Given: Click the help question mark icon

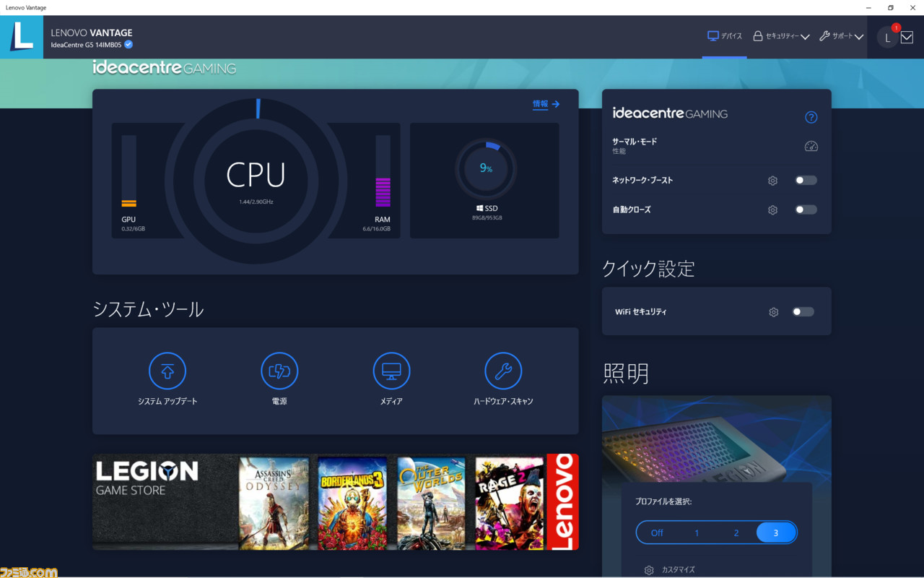Looking at the screenshot, I should pos(811,117).
